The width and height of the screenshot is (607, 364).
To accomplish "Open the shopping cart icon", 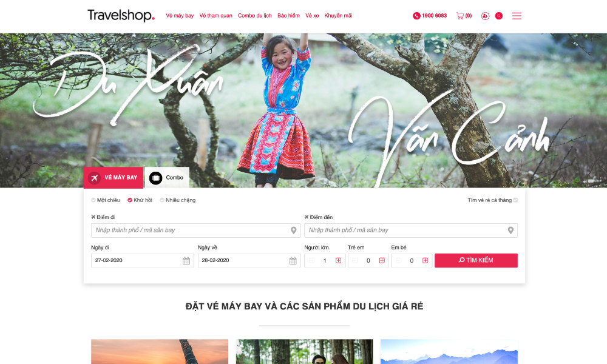I will (460, 16).
